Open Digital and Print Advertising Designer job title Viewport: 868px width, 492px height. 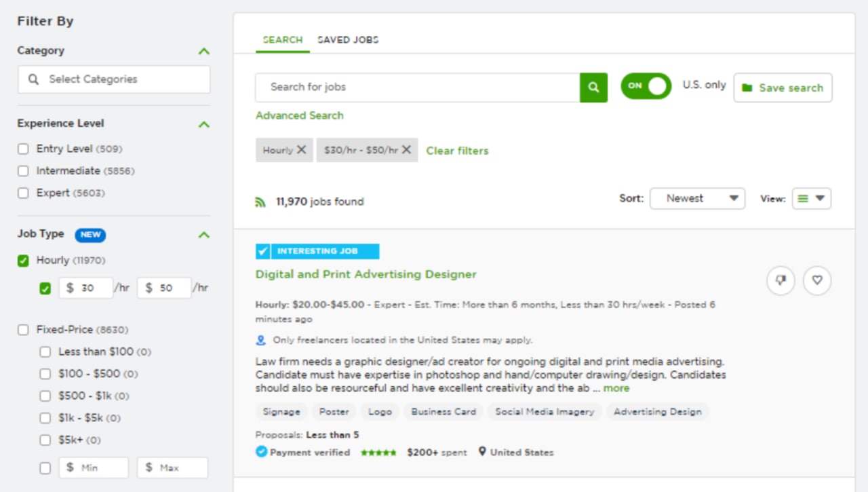click(366, 275)
